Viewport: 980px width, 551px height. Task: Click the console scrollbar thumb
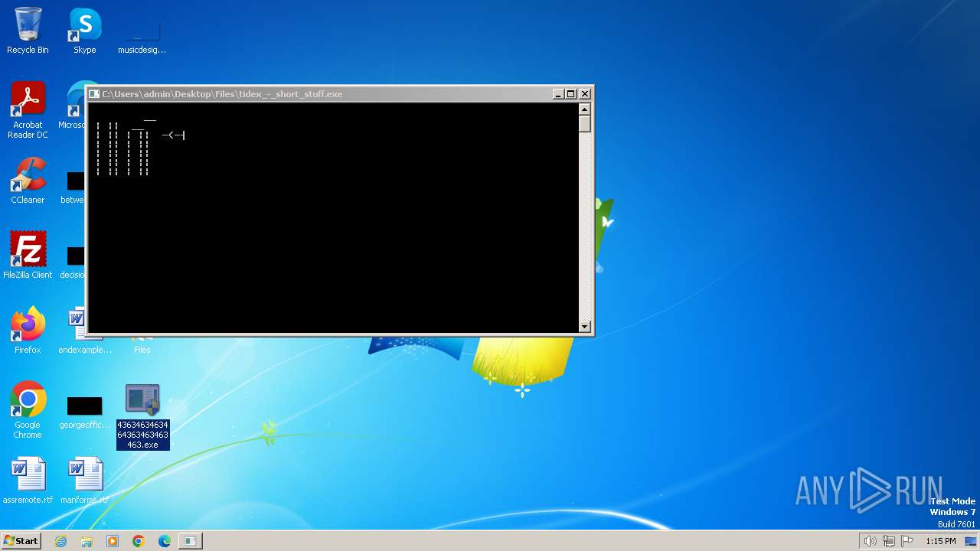tap(585, 123)
